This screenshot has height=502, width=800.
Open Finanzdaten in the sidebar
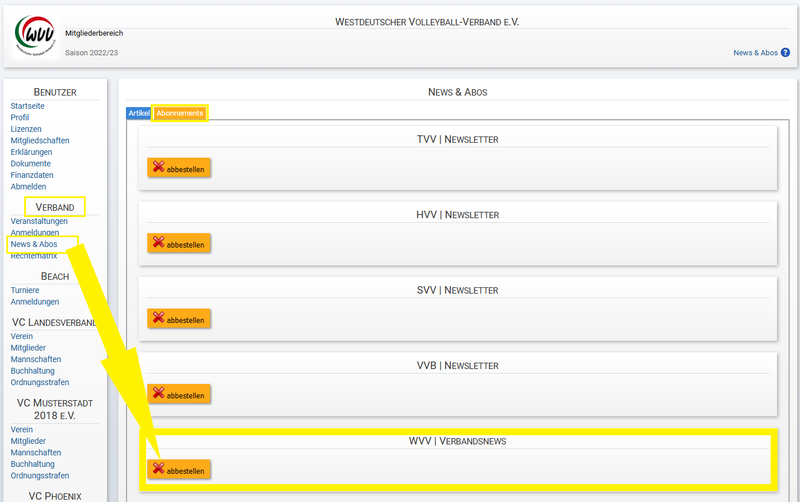(x=32, y=175)
